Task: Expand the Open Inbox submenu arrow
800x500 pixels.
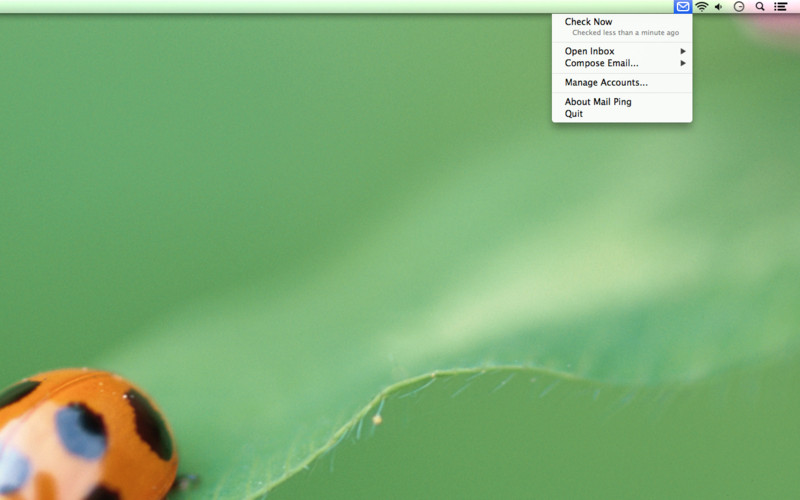Action: [x=683, y=51]
